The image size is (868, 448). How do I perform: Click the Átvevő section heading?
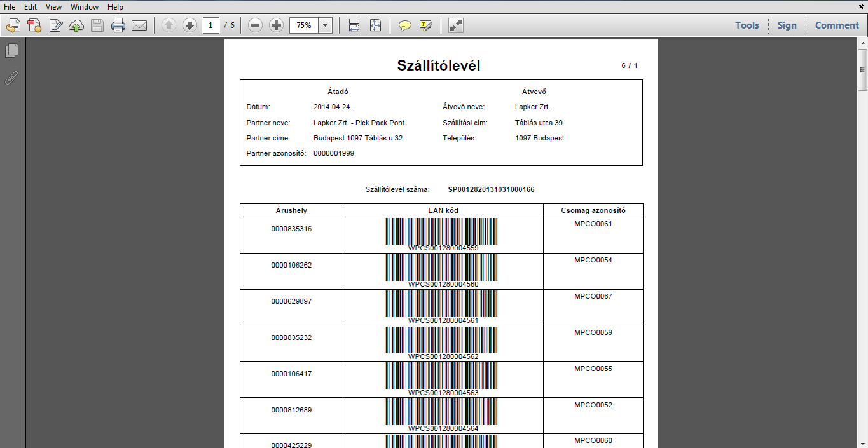pos(534,92)
